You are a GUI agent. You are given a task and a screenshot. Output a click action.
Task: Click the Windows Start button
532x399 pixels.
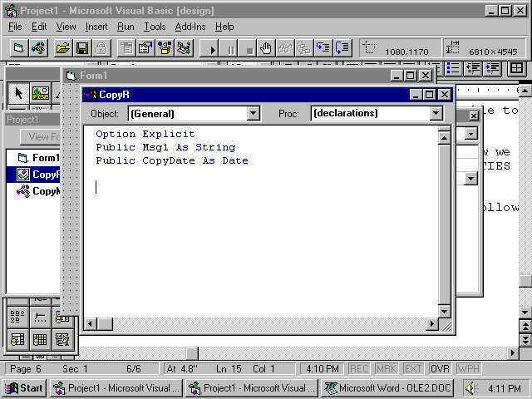point(23,388)
